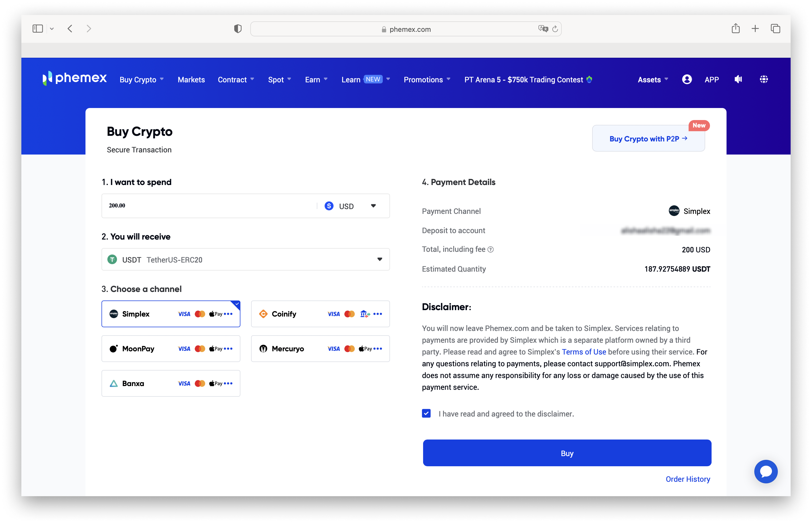Show the tab overview icon

pos(775,29)
